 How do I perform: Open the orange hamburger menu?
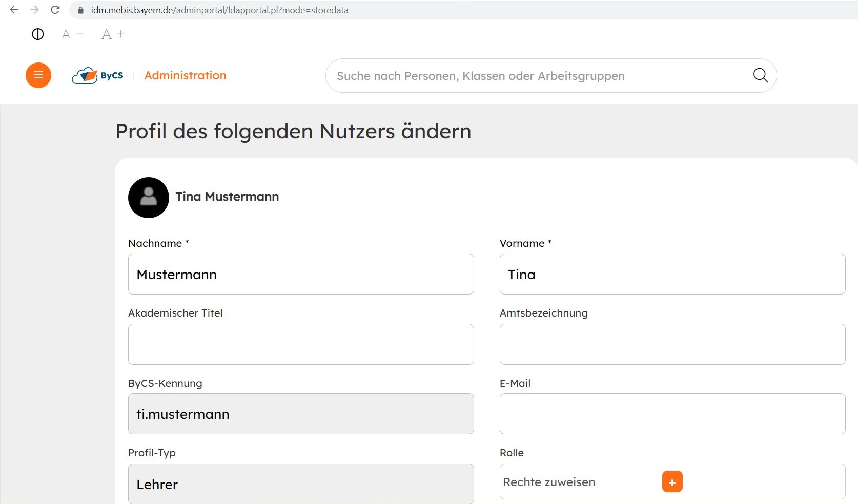click(38, 75)
